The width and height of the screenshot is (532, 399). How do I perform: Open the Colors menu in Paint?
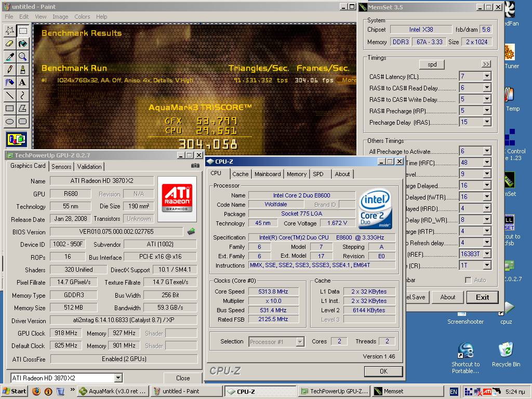(x=82, y=17)
